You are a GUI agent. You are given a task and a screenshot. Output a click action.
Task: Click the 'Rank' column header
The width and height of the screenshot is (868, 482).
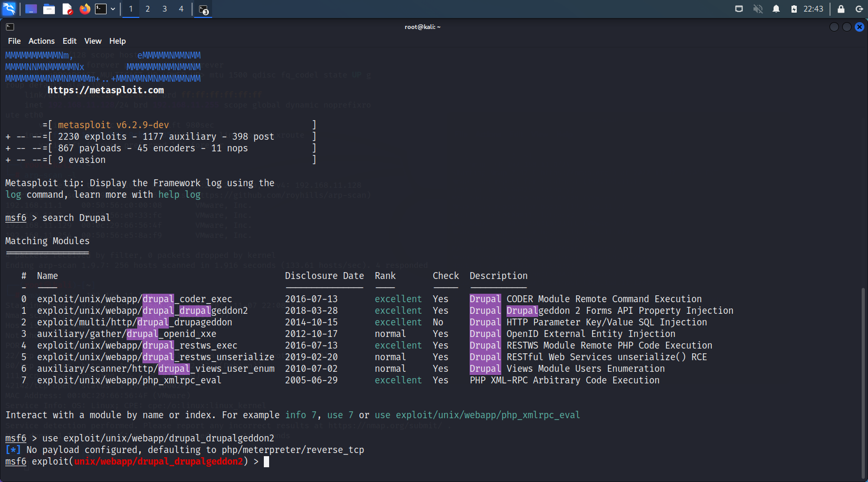point(385,276)
